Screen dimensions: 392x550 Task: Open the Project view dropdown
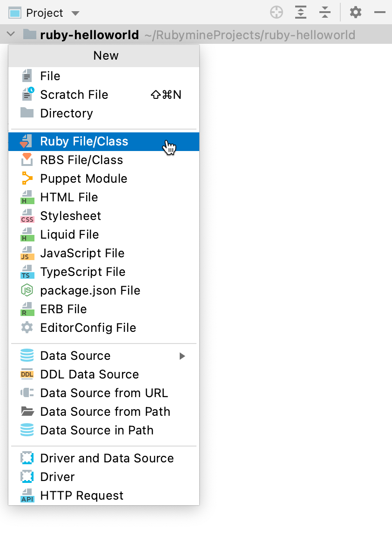tap(75, 13)
